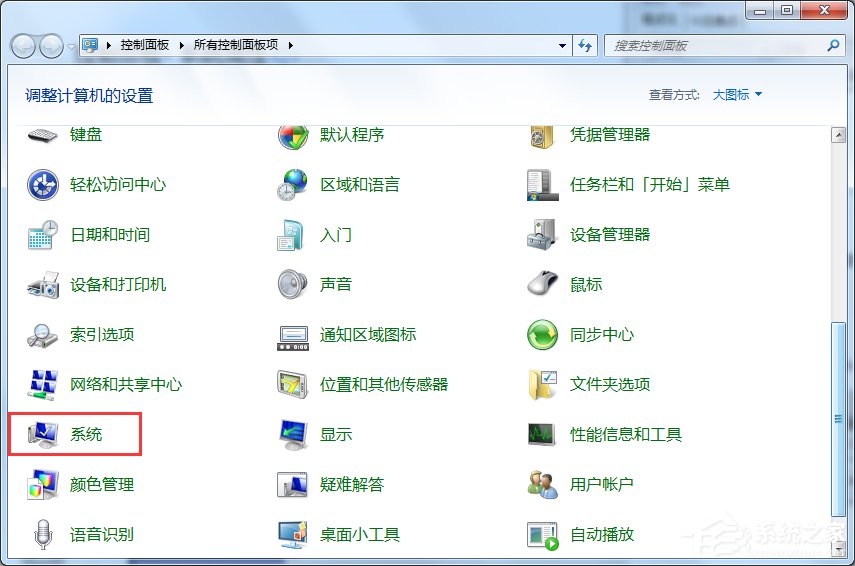Open the 区域和语言 text link
This screenshot has width=855, height=566.
click(359, 185)
